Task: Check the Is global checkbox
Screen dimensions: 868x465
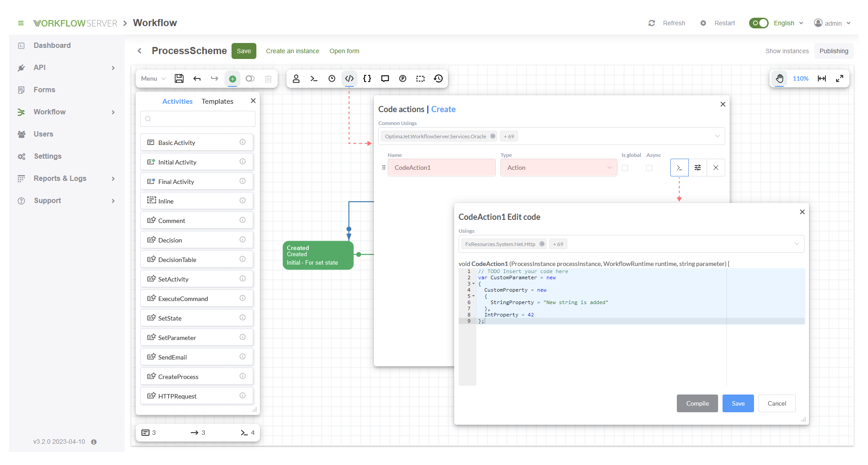Action: pos(625,168)
